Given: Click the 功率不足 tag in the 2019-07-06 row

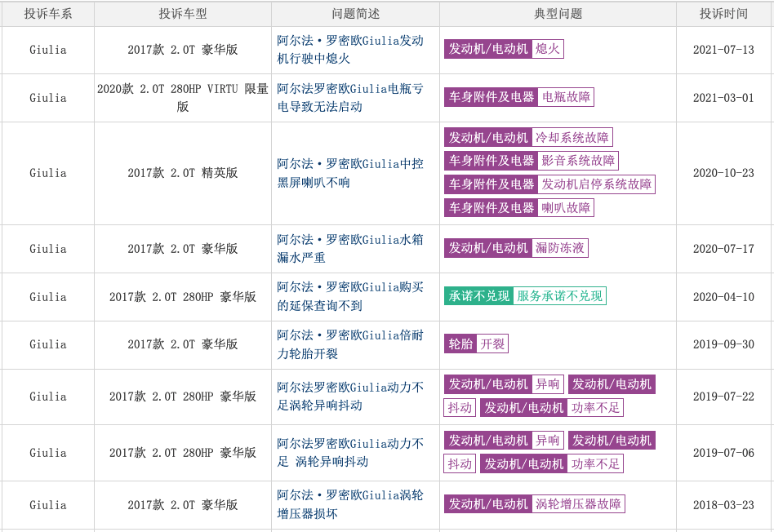Looking at the screenshot, I should point(595,464).
